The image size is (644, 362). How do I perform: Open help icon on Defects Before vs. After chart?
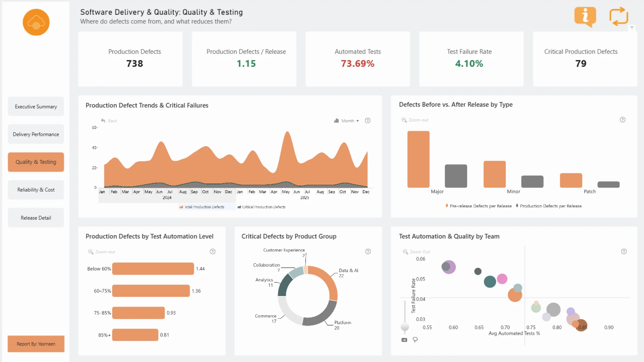623,120
